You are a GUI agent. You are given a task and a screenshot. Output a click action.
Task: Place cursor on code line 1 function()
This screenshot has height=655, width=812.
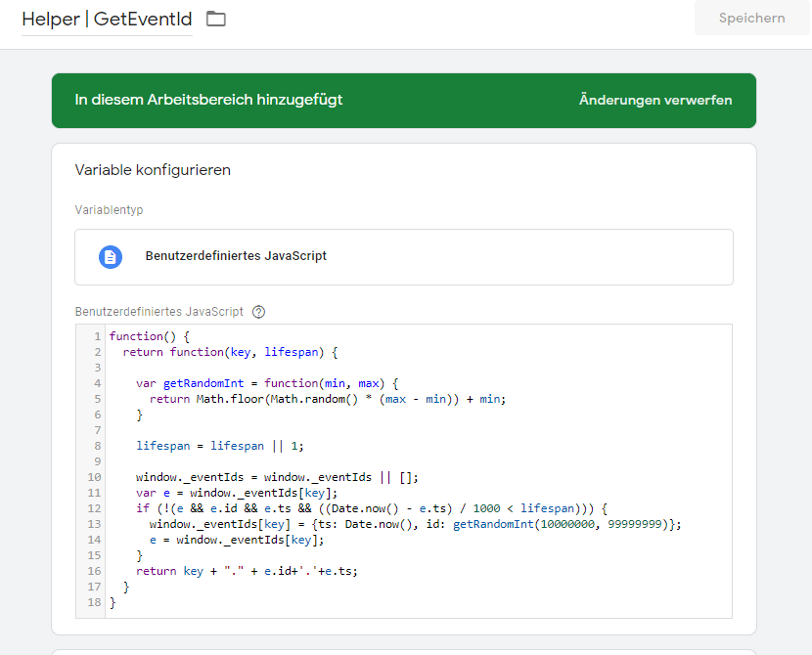[157, 336]
